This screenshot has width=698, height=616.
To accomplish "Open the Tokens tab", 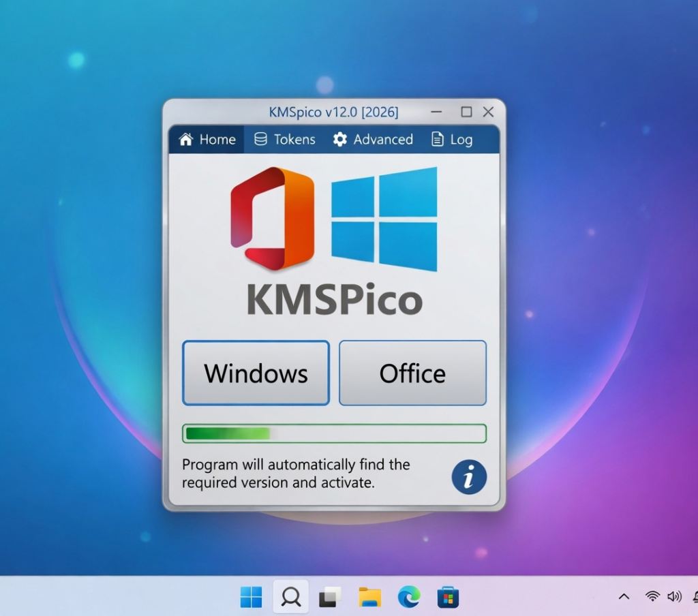I will (284, 139).
